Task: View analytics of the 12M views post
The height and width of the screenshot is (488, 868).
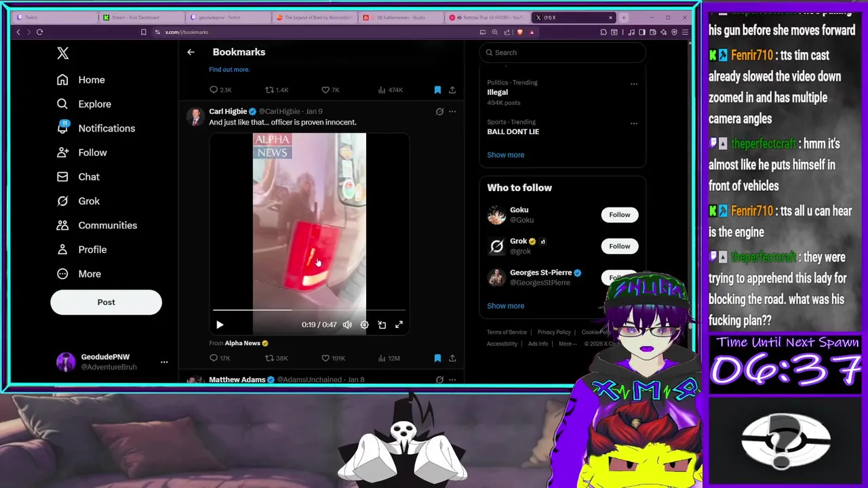Action: 389,358
